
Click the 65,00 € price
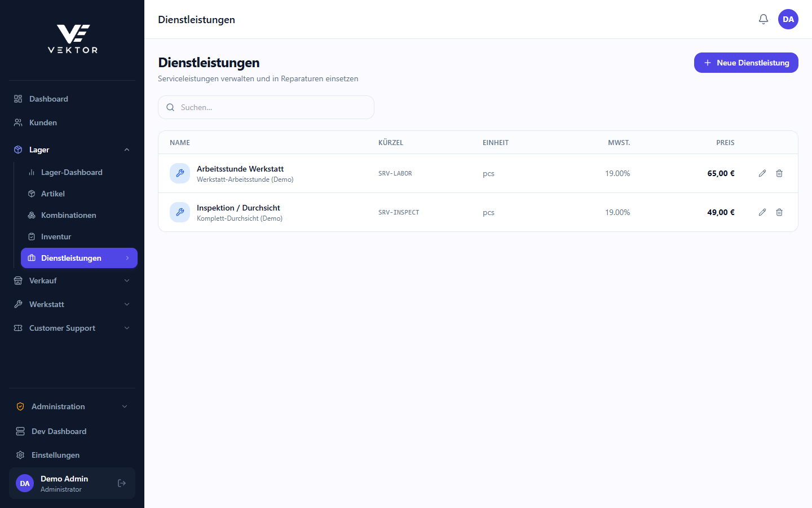click(721, 173)
